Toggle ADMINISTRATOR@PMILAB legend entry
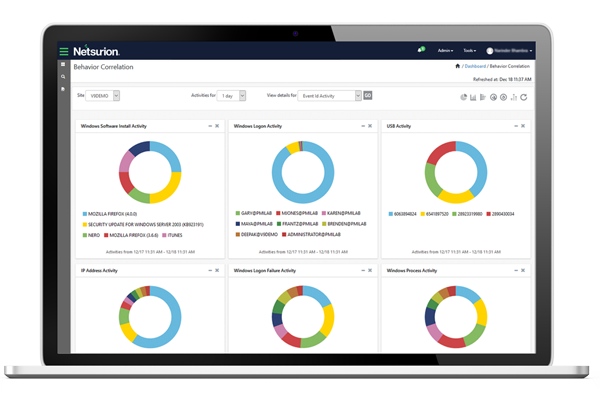 [311, 234]
